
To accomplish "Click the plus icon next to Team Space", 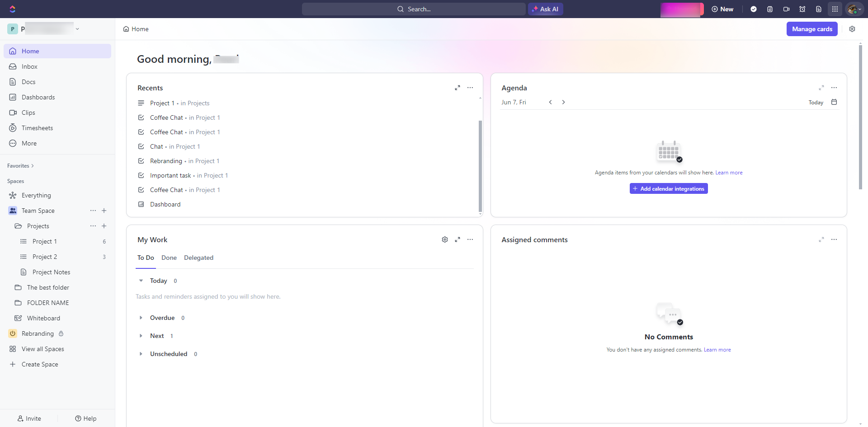I will click(x=104, y=211).
